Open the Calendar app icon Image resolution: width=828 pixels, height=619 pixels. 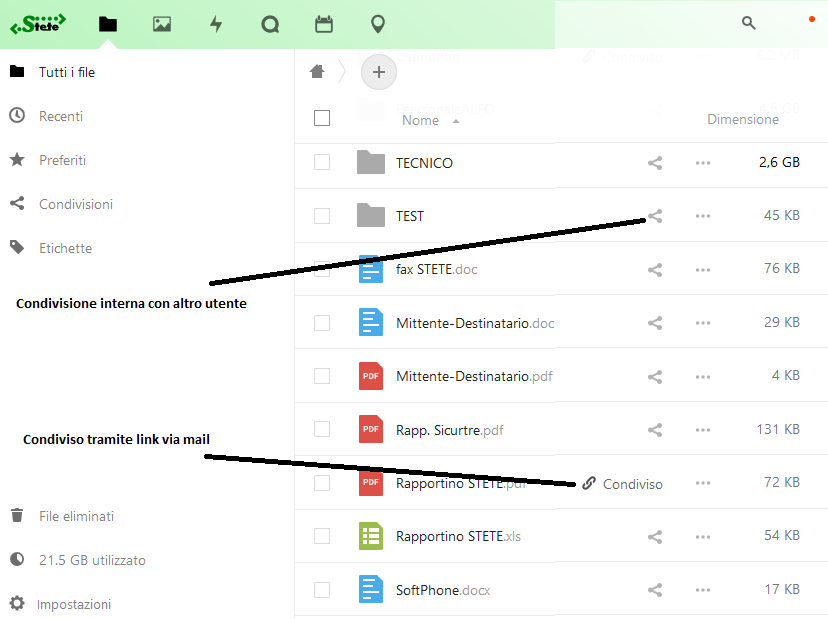[x=324, y=23]
